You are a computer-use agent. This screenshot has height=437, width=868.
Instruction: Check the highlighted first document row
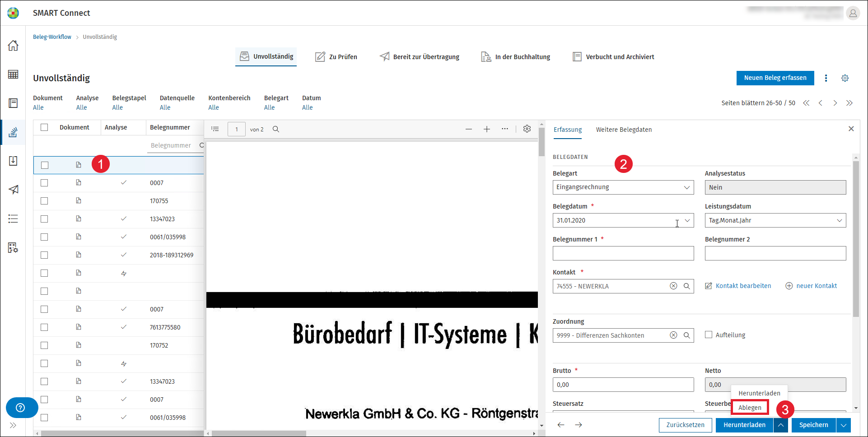pos(44,165)
